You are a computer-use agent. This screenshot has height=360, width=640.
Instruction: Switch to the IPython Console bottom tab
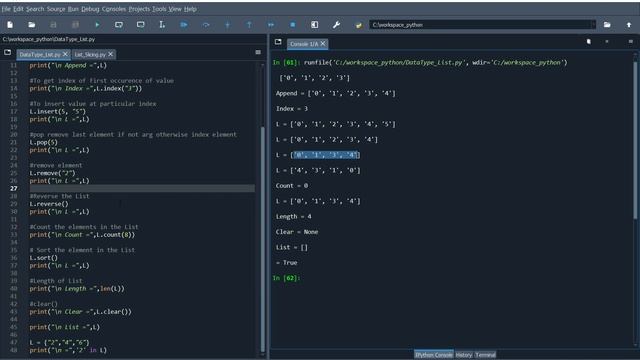433,355
